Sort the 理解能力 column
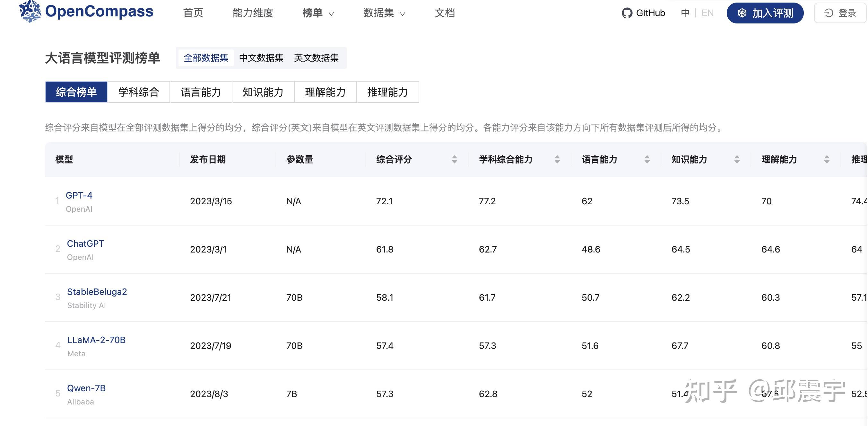868x426 pixels. (826, 160)
